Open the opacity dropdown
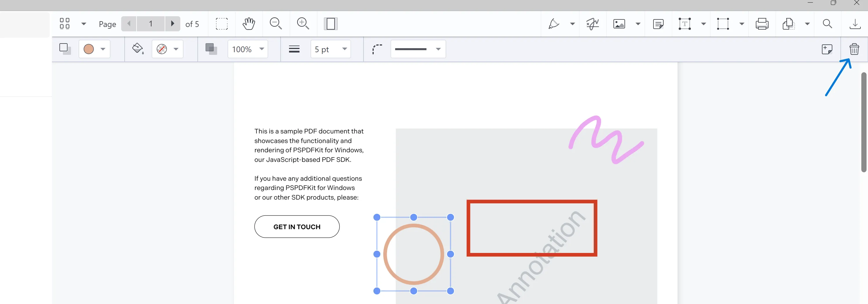The image size is (868, 304). 248,49
